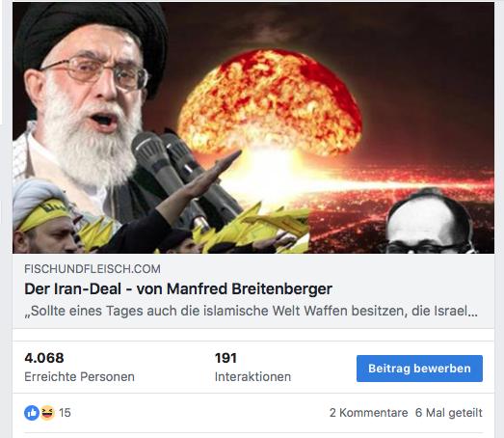The width and height of the screenshot is (504, 438).
Task: Click the 191 interactions number
Action: coord(225,358)
